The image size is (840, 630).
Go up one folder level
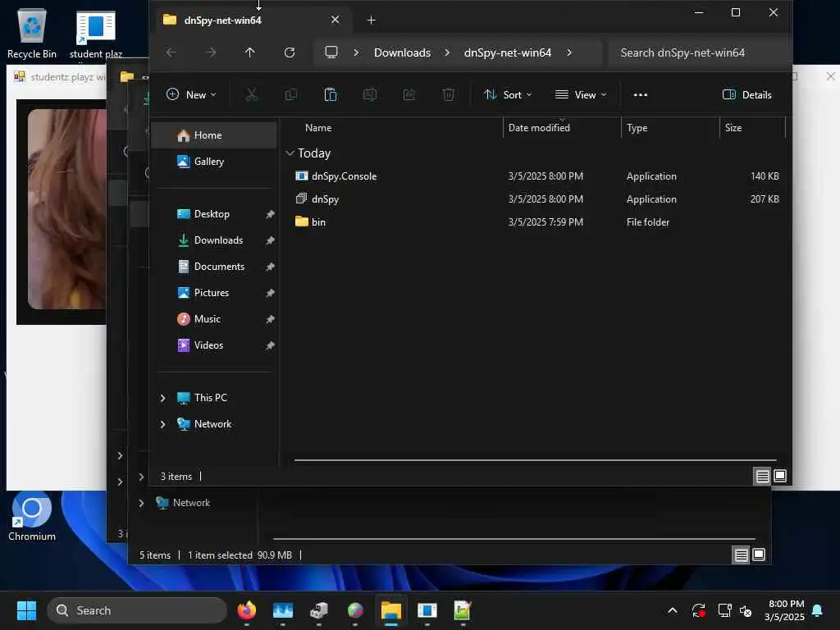249,52
